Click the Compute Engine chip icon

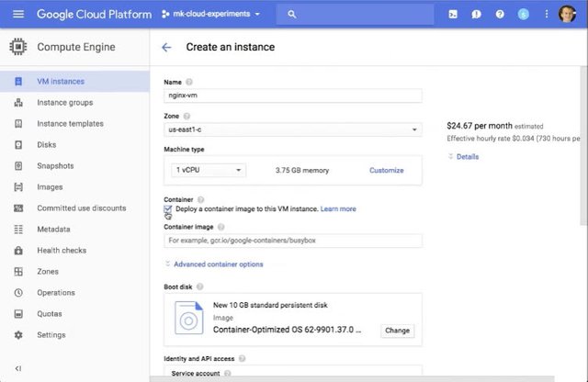pyautogui.click(x=18, y=47)
